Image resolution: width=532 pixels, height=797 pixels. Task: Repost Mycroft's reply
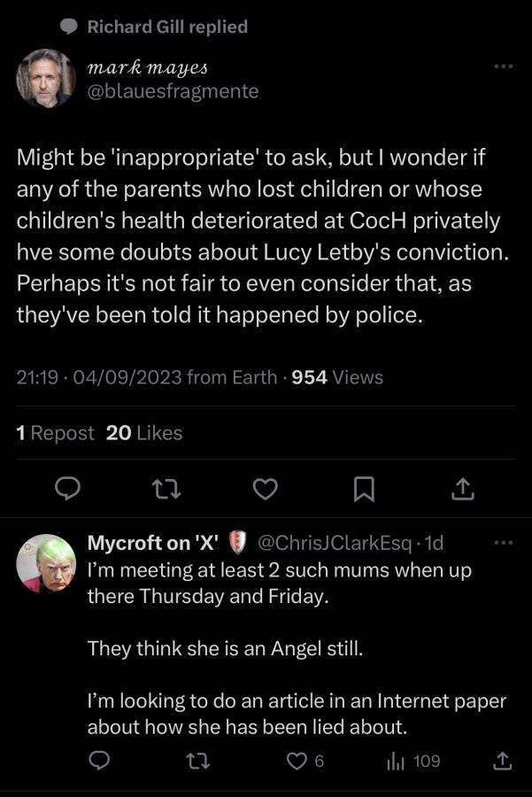pos(197,761)
